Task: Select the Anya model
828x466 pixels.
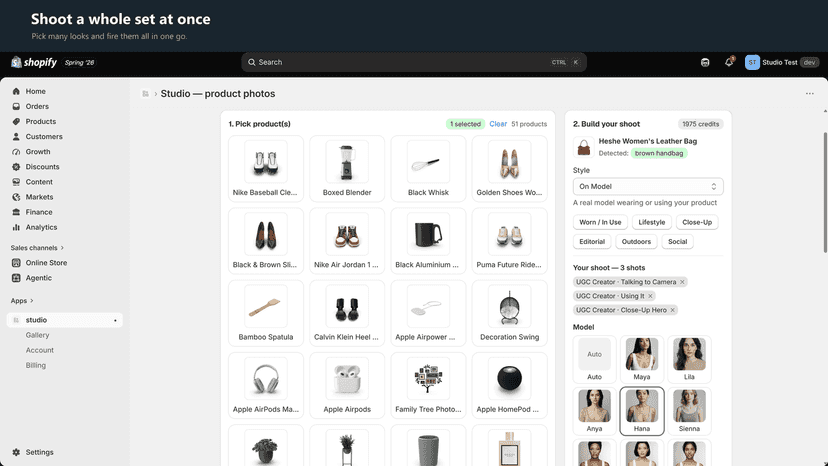Action: tap(595, 411)
